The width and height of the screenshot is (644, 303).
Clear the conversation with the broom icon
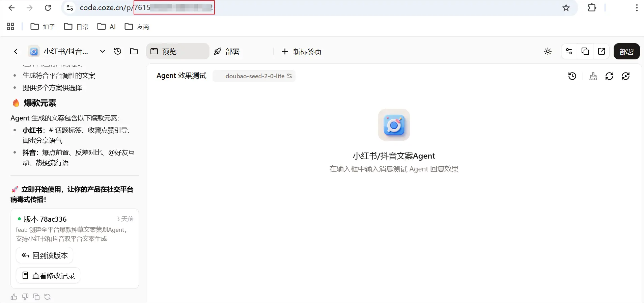(593, 76)
